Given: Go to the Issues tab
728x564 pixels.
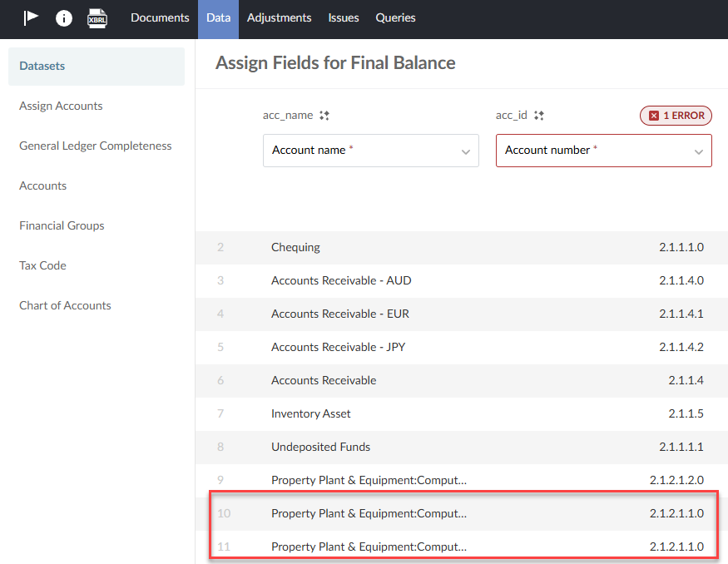Looking at the screenshot, I should point(343,17).
